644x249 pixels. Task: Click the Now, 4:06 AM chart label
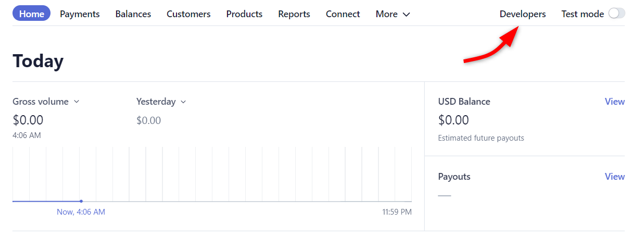pos(81,212)
